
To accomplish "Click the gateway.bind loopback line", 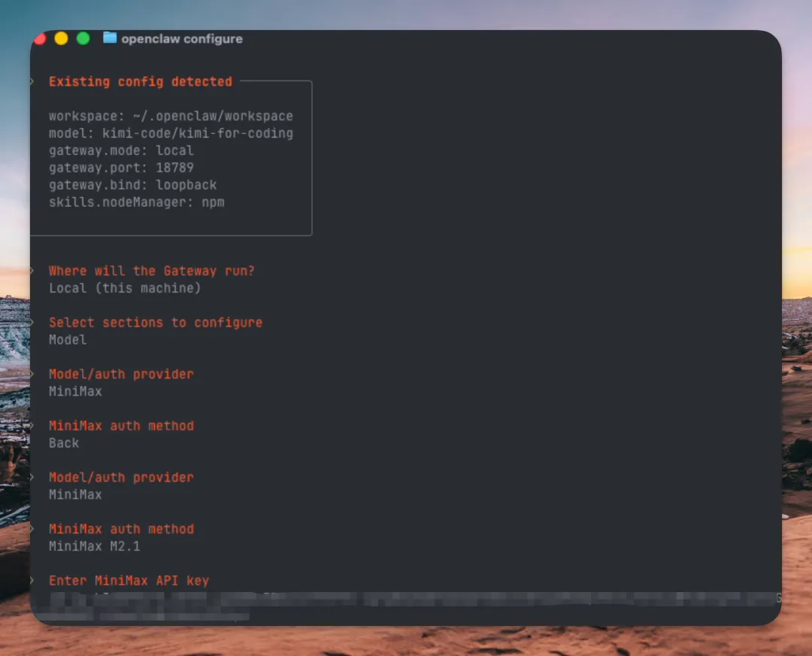I will 132,185.
